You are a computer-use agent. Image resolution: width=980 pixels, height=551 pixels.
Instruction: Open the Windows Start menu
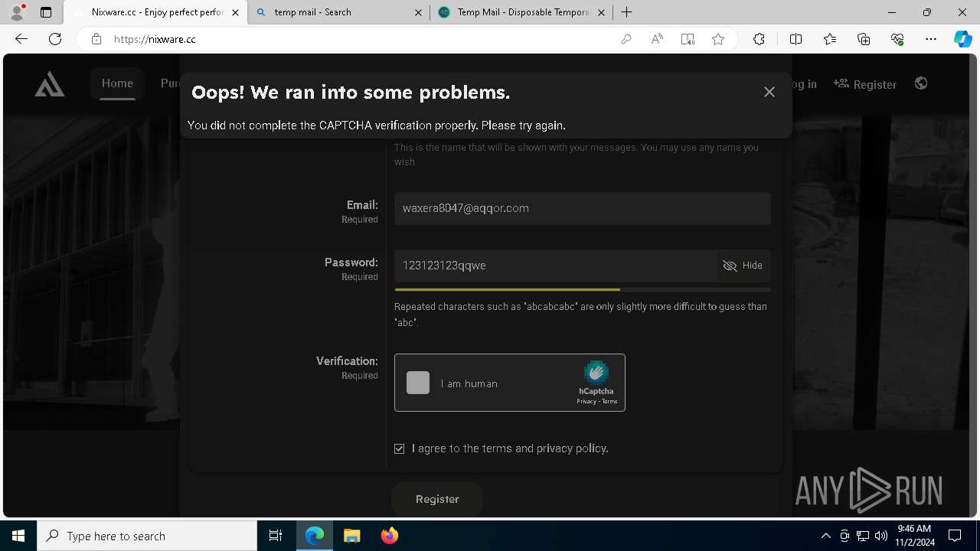(18, 536)
